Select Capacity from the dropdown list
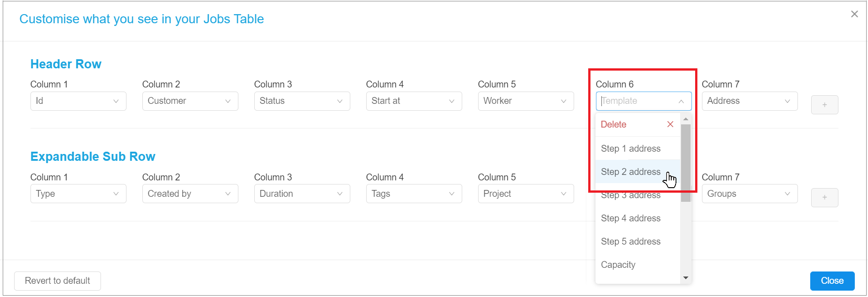 [x=618, y=265]
